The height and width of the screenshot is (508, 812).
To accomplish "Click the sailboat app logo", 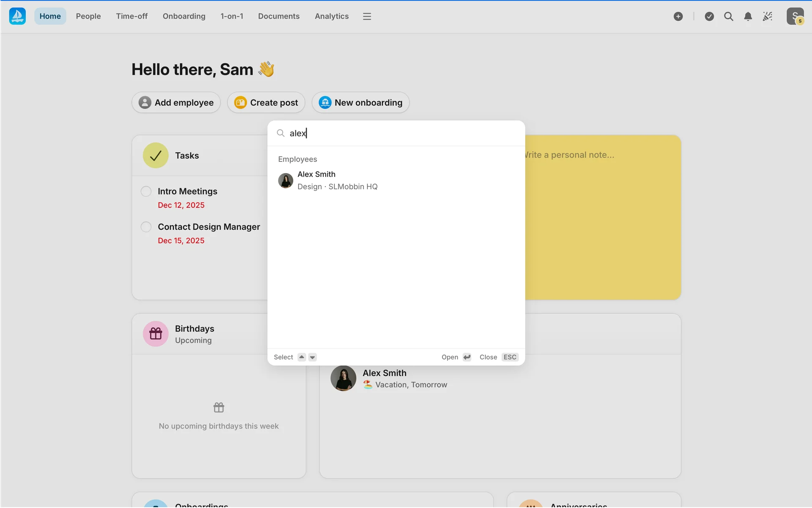I will tap(17, 16).
